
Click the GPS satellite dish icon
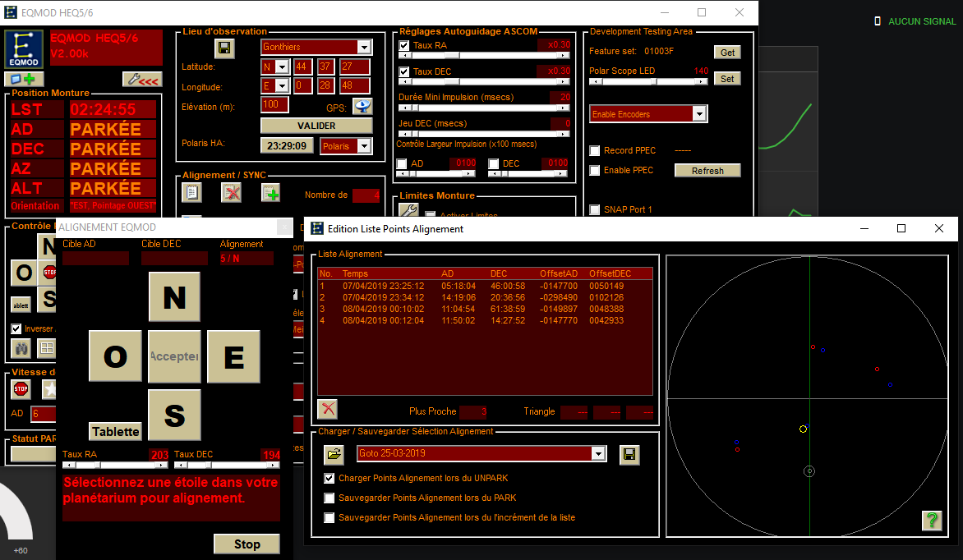362,106
